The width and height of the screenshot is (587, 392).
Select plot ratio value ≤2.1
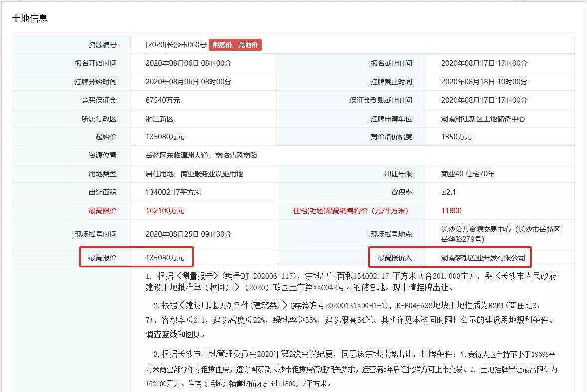[448, 192]
